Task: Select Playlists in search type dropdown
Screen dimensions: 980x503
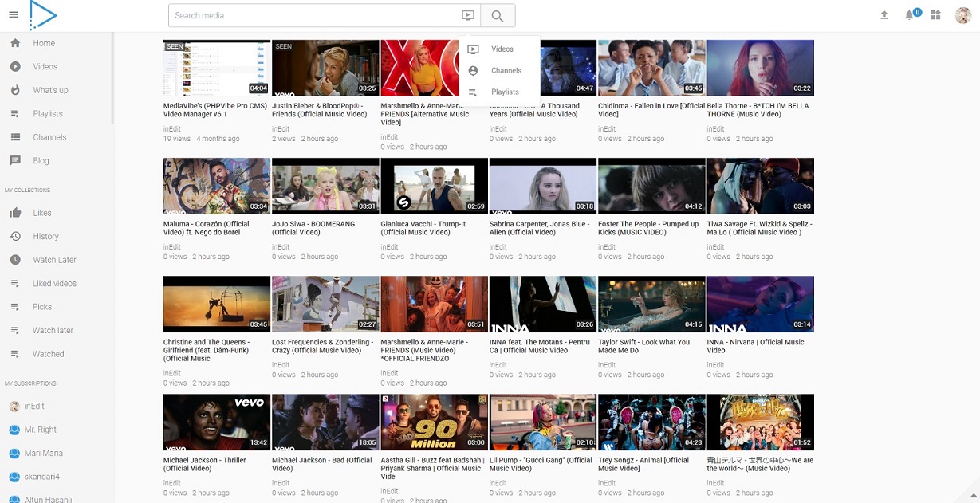Action: coord(500,92)
